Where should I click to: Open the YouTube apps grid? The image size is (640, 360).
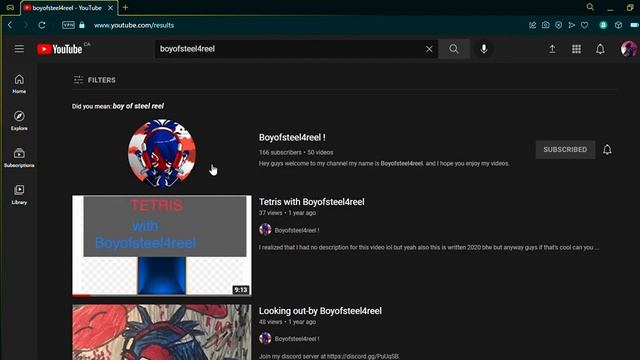576,49
